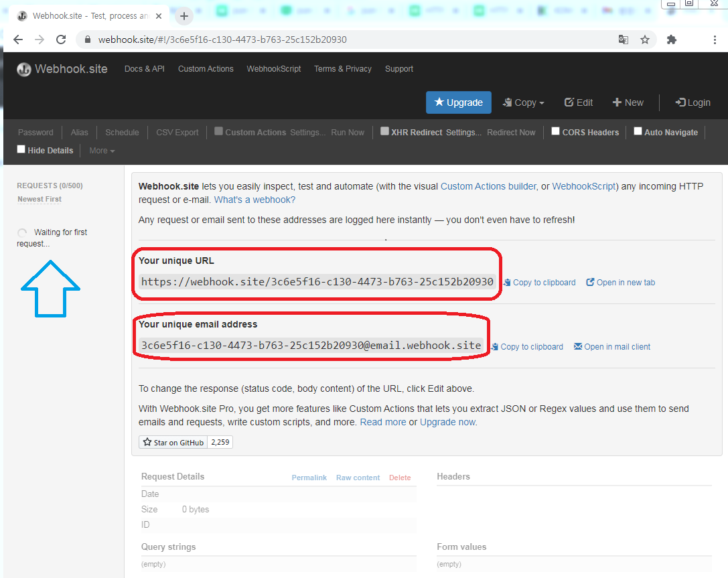Click Open in new tab link
The height and width of the screenshot is (578, 728).
point(620,282)
